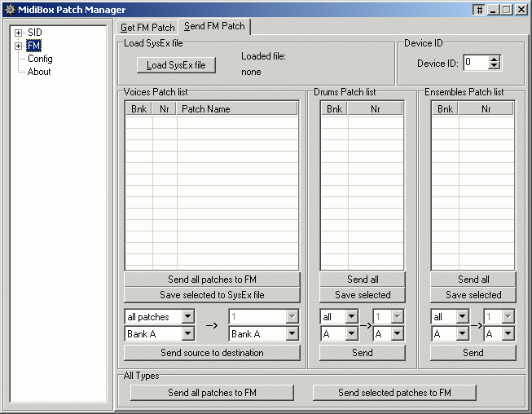The image size is (532, 414).
Task: Click All Types Send all patches to FM
Action: click(212, 393)
